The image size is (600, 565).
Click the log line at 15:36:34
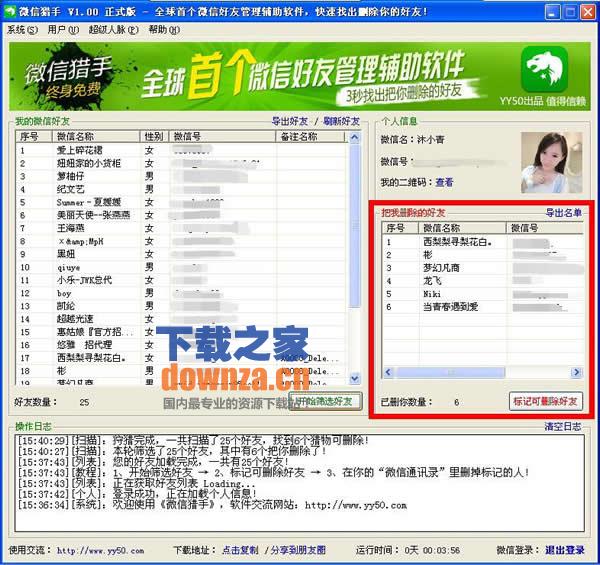[212, 505]
